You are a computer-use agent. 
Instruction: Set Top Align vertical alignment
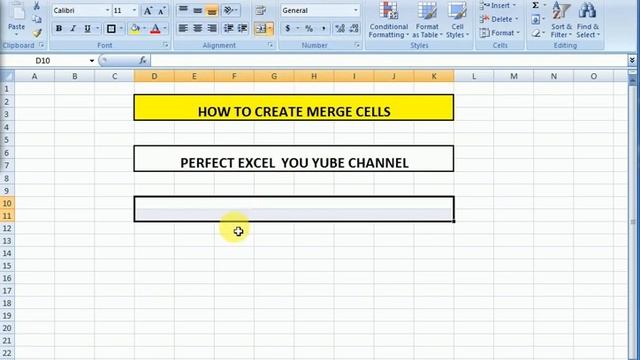pos(183,10)
